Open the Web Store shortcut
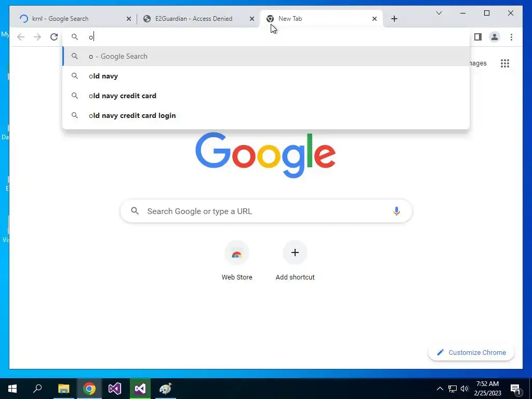The height and width of the screenshot is (399, 532). click(x=237, y=261)
